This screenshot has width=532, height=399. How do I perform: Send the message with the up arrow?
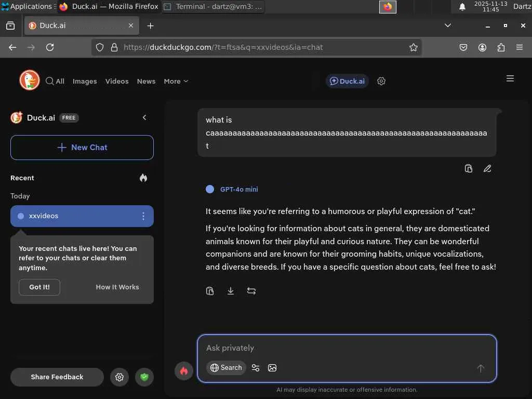coord(481,368)
